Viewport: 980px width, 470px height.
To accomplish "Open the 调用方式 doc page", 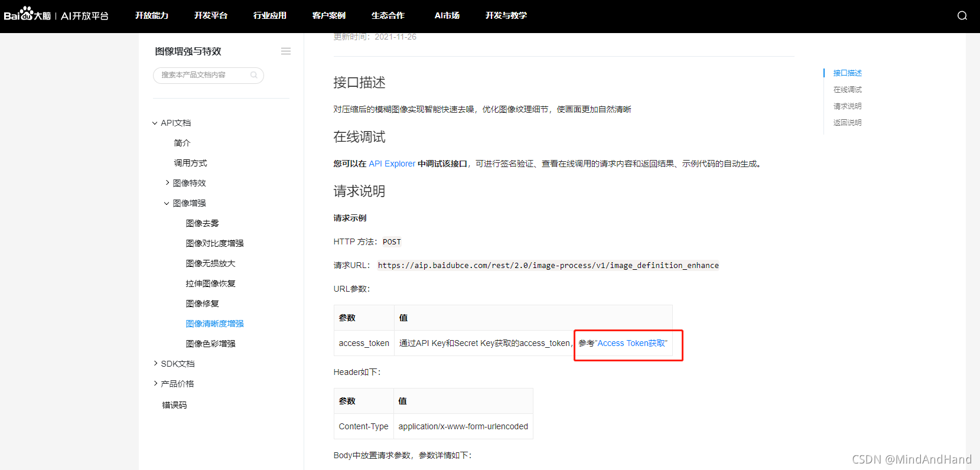I will click(x=190, y=163).
